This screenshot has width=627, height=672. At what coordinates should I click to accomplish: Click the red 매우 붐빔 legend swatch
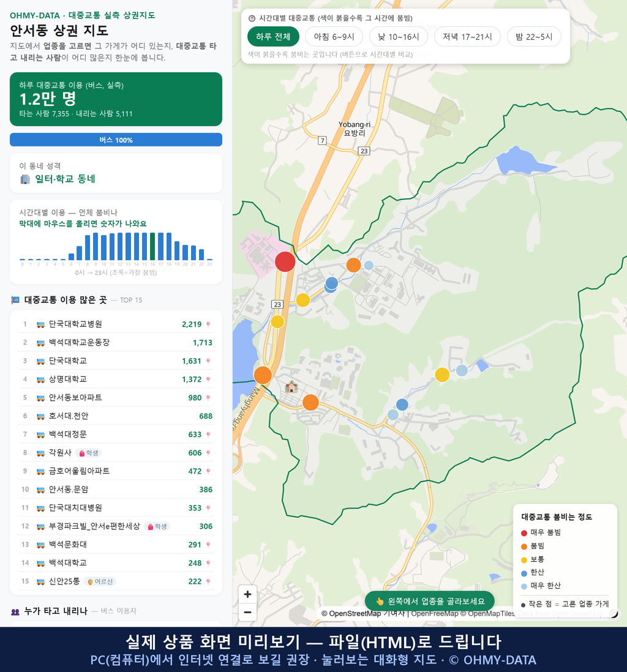[524, 533]
